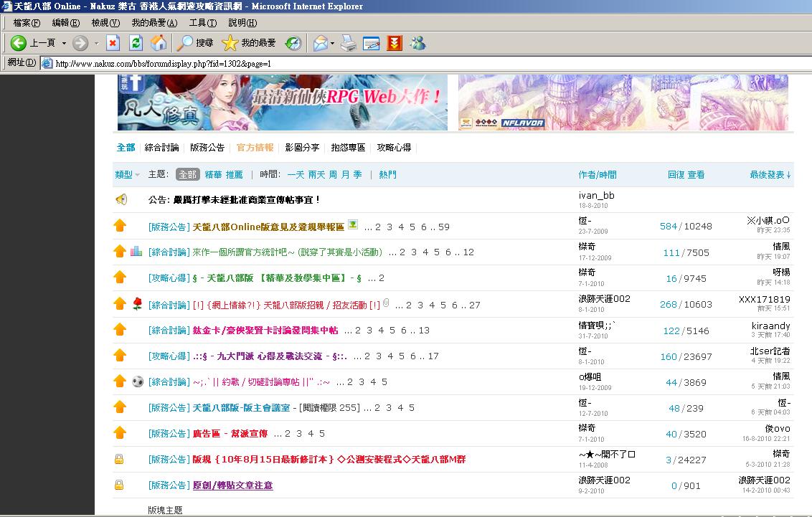Open thread 九大門派 心得及戰法交流
812x517 pixels.
tap(270, 356)
